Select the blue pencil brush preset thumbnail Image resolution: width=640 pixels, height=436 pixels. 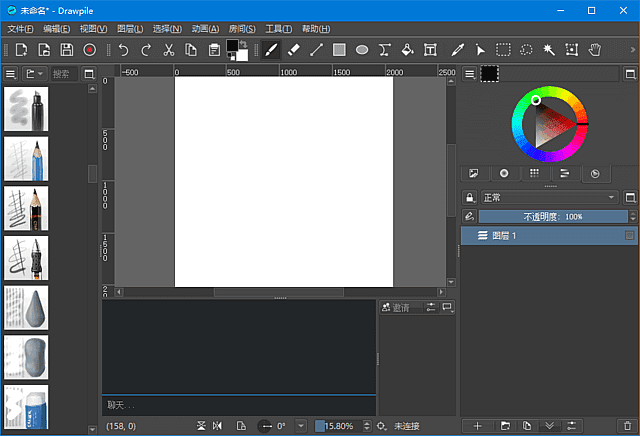[x=26, y=159]
